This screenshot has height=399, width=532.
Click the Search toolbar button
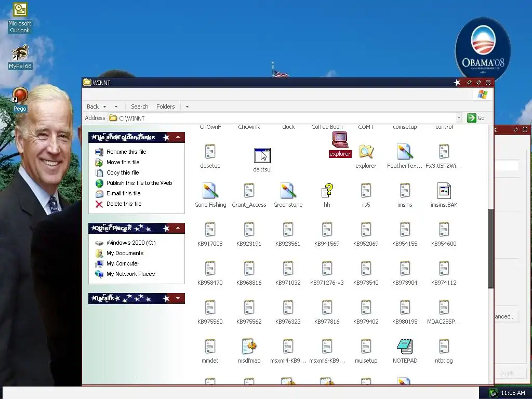coord(139,107)
